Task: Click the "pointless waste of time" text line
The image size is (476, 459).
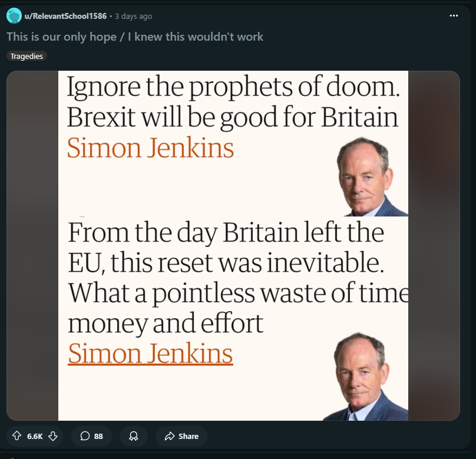Action: pyautogui.click(x=238, y=293)
